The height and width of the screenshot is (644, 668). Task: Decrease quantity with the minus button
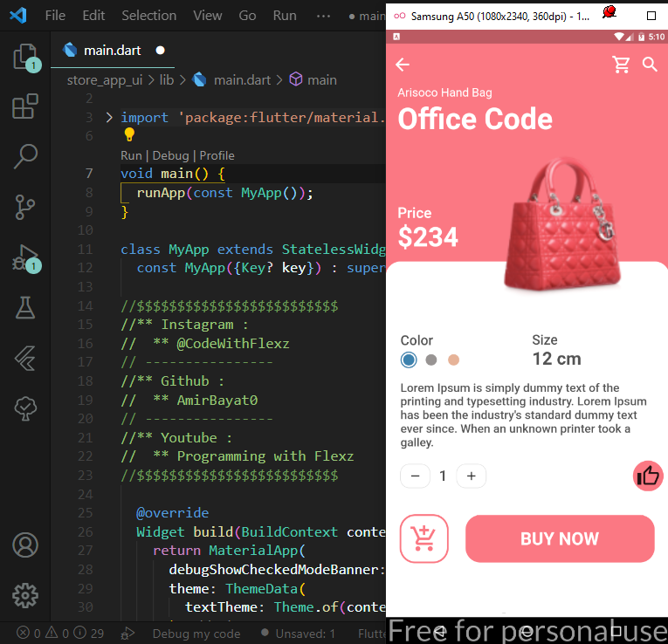[416, 476]
